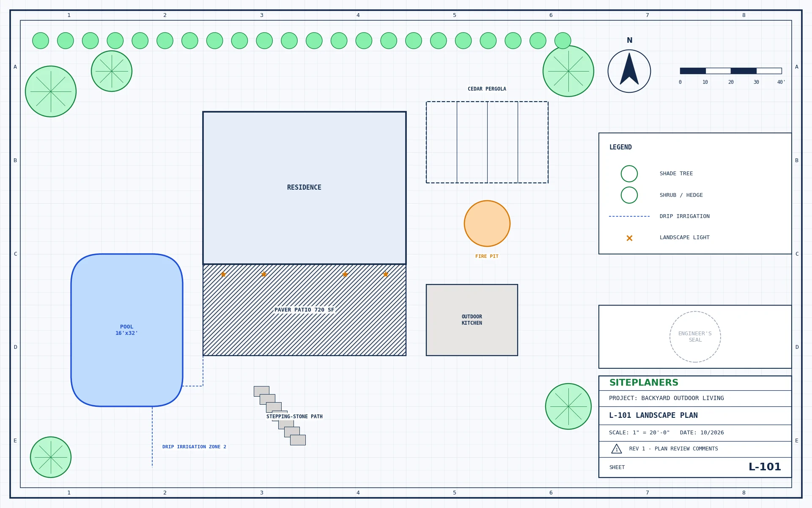Click the SHEET label in the title block
Viewport: 812px width, 508px height.
coord(617,467)
